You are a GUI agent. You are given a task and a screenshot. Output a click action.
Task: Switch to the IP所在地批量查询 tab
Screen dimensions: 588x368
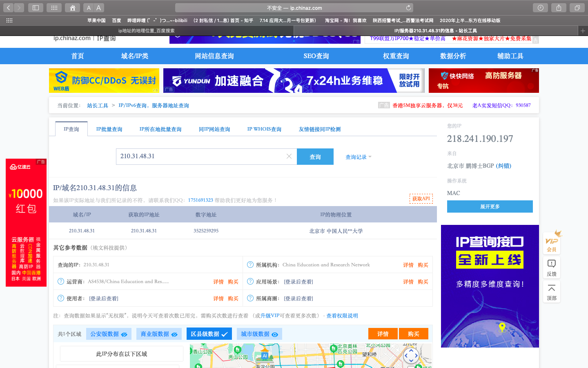(x=160, y=129)
